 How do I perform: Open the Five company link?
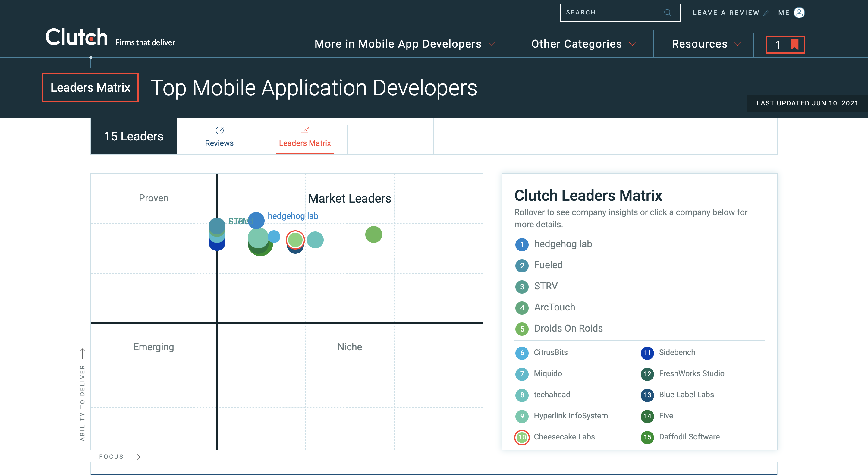[666, 416]
